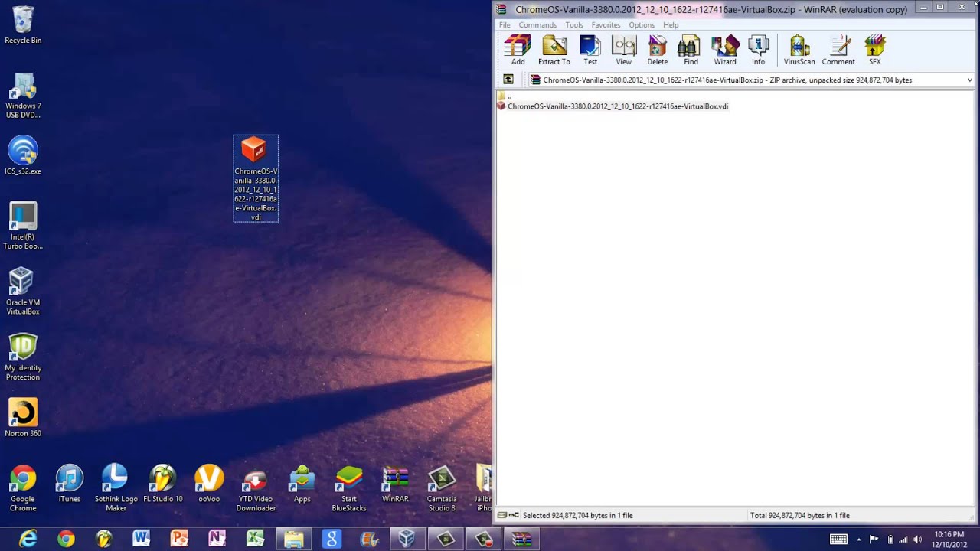Open OneNote from the taskbar

(217, 540)
